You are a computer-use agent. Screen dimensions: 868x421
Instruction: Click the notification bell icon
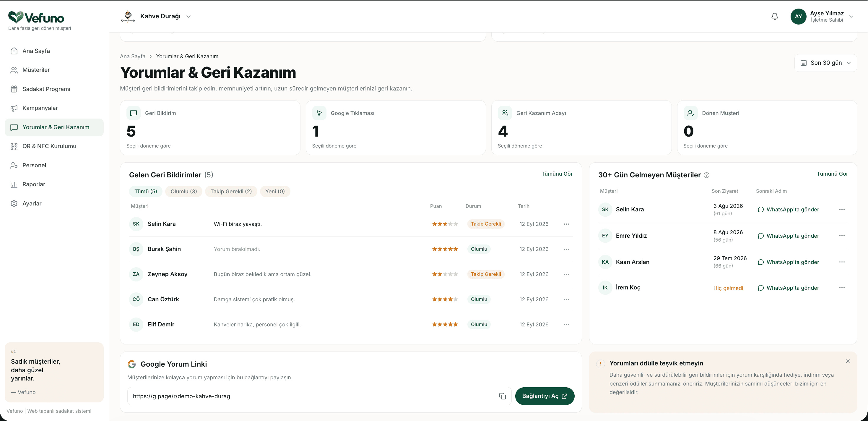click(775, 16)
